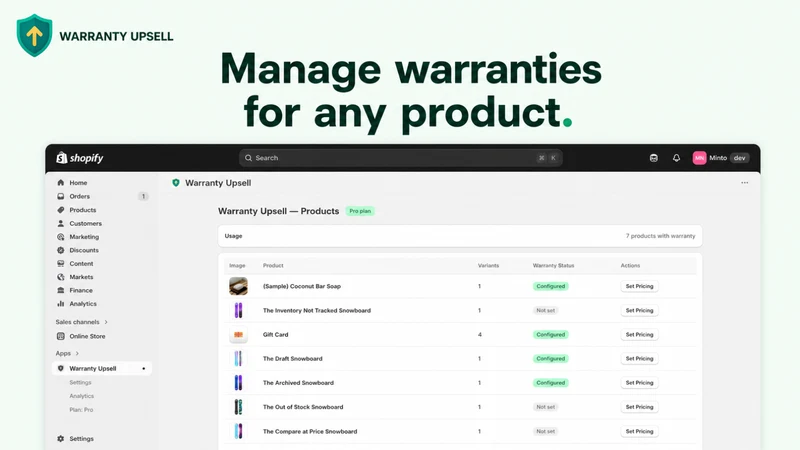Click the Online Store icon

pos(61,336)
